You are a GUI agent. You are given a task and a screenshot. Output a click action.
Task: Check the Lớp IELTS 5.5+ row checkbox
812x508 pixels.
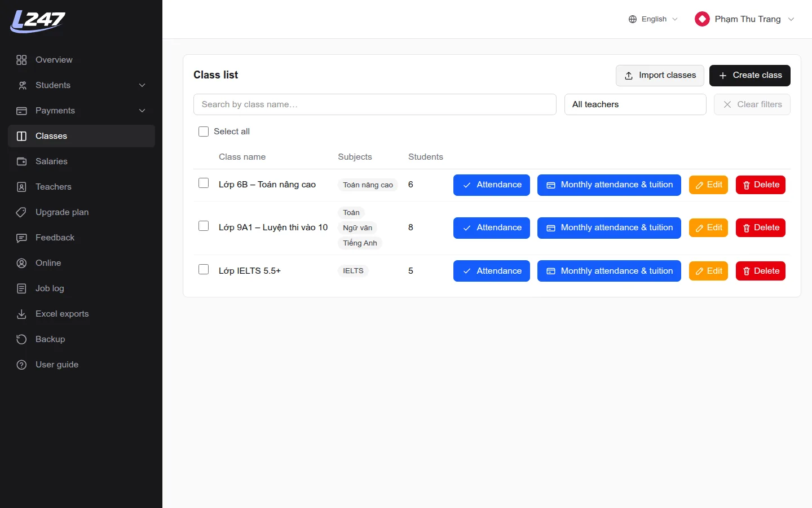(x=204, y=269)
